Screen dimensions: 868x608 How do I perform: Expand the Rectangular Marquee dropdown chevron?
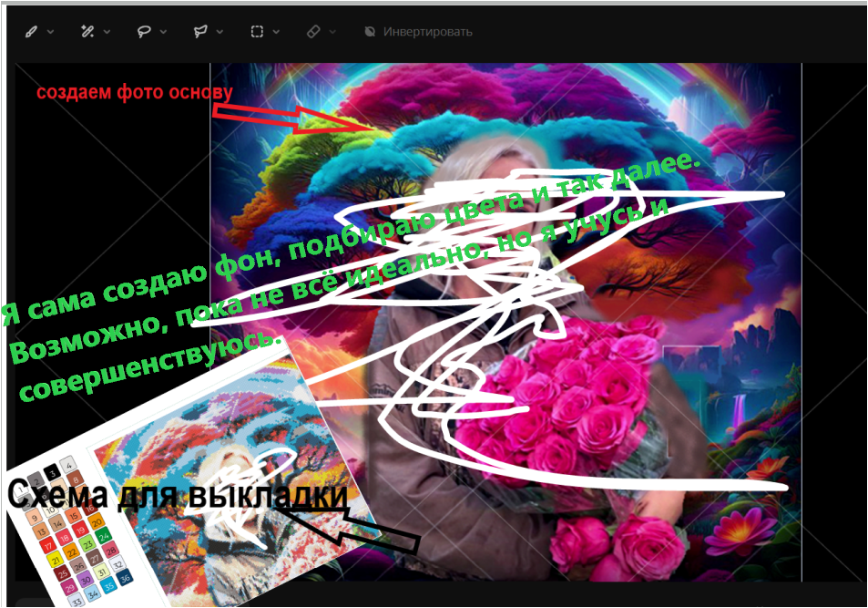pyautogui.click(x=277, y=32)
